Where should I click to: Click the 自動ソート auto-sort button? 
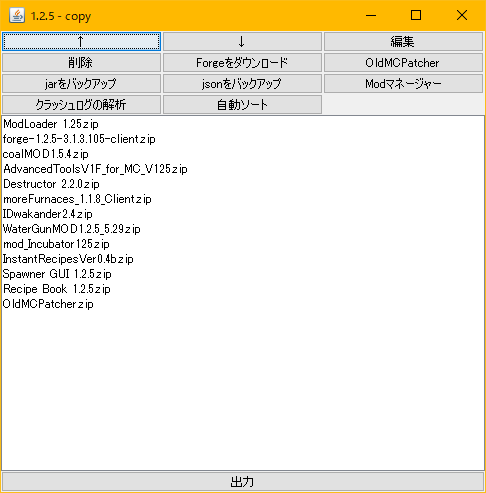coord(242,105)
